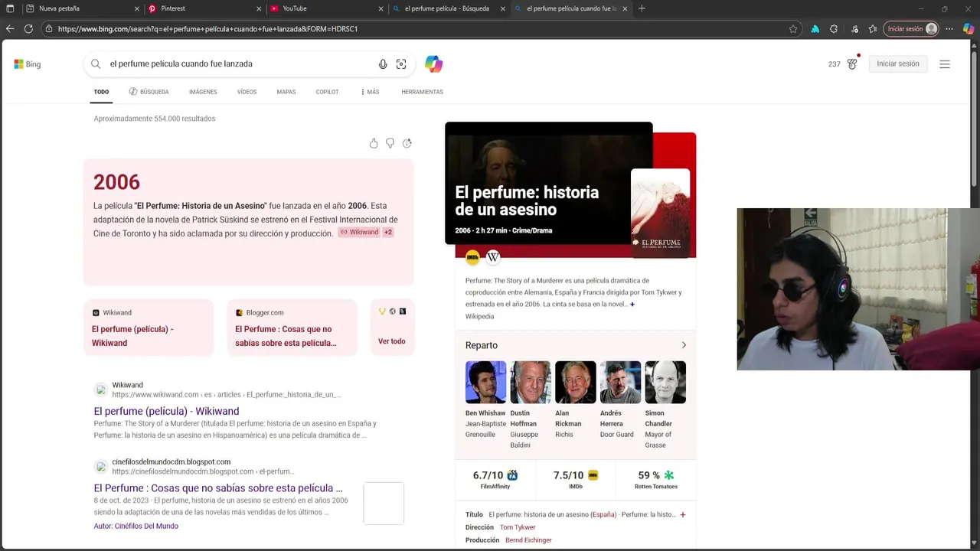This screenshot has width=980, height=551.
Task: Switch to the COPILOT tab
Action: tap(327, 92)
